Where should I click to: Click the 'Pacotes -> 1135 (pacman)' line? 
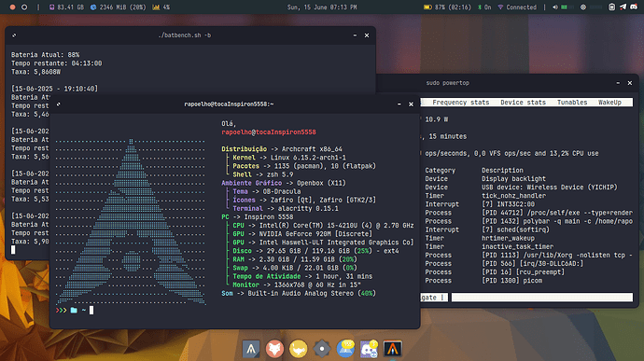304,166
